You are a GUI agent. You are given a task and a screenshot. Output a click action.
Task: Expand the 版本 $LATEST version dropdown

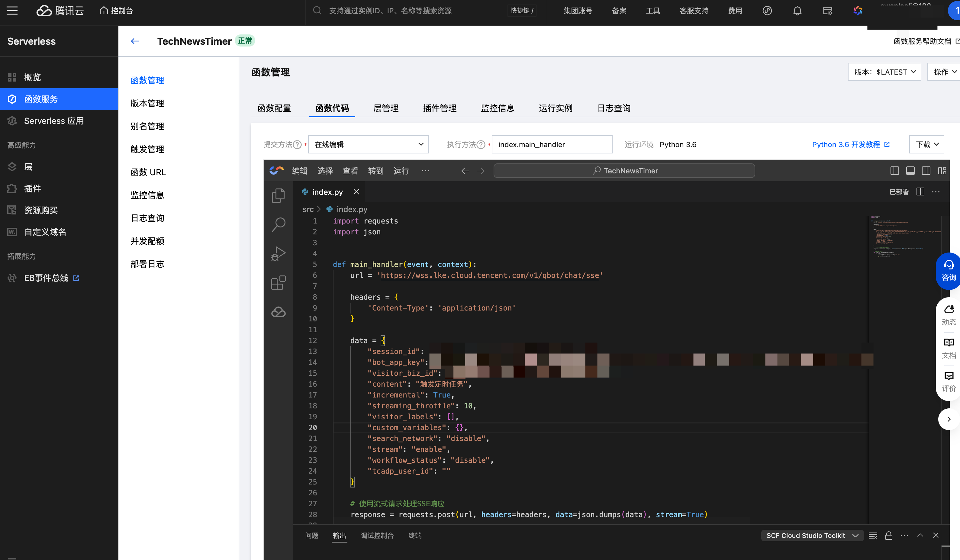coord(884,72)
